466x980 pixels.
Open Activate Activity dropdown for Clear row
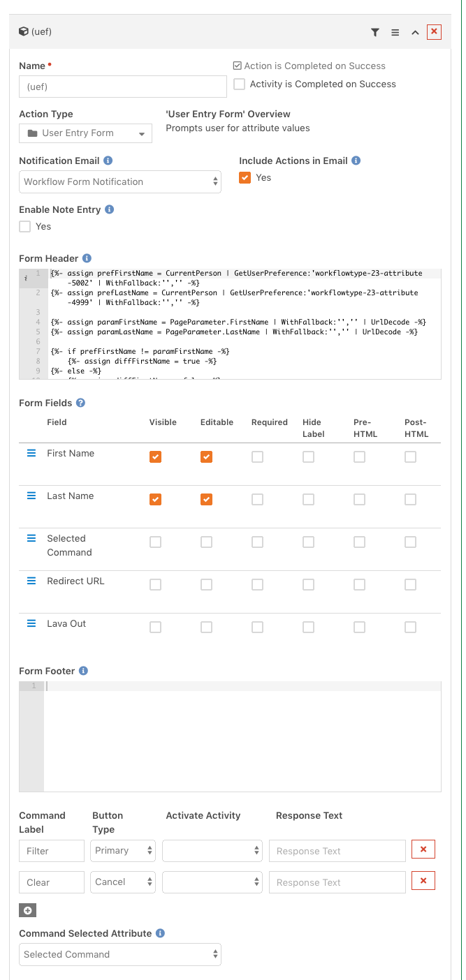[x=212, y=882]
